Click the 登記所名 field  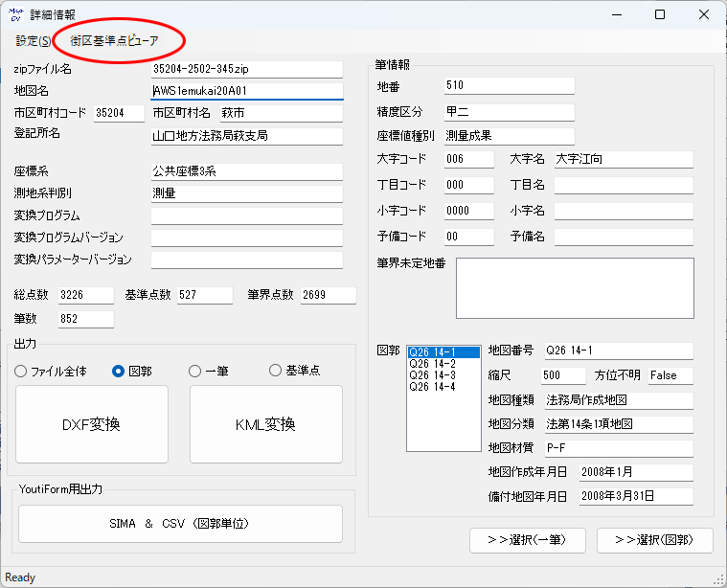(x=247, y=136)
